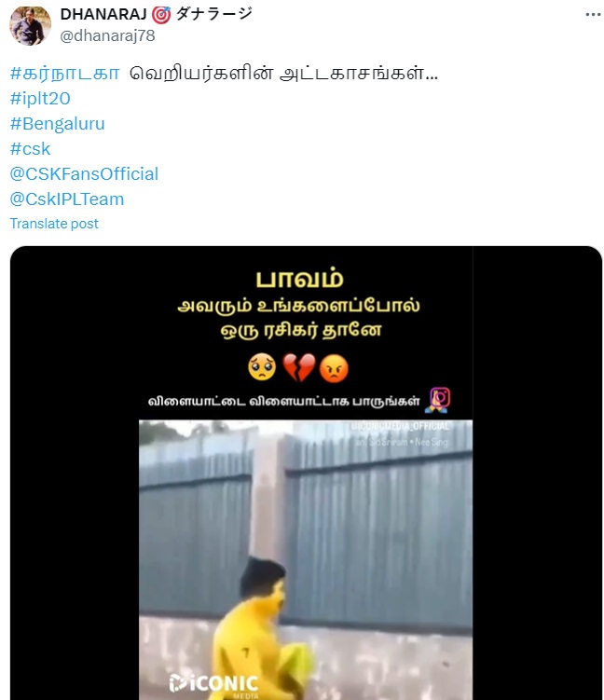Click the dart target emoji beside DHANARAJ
Image resolution: width=604 pixels, height=700 pixels.
coord(161,15)
